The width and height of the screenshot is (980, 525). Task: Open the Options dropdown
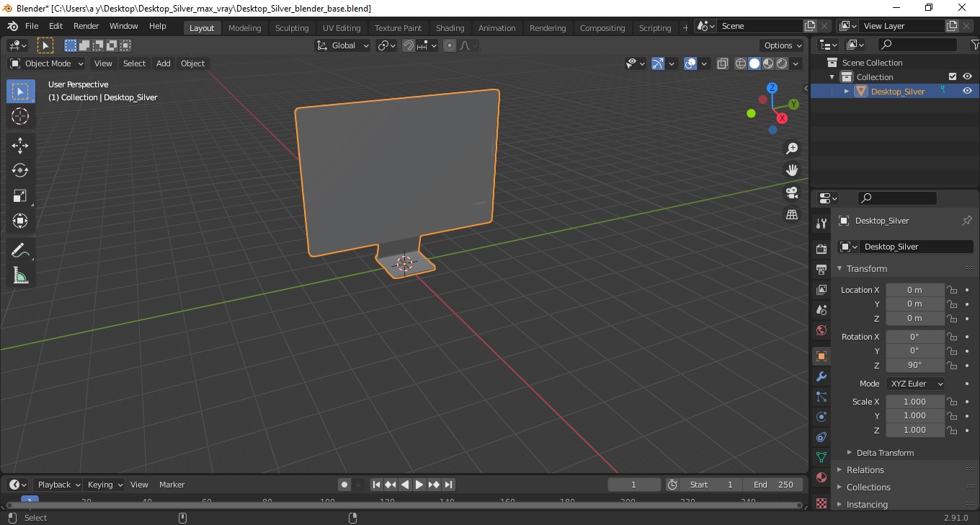(783, 45)
